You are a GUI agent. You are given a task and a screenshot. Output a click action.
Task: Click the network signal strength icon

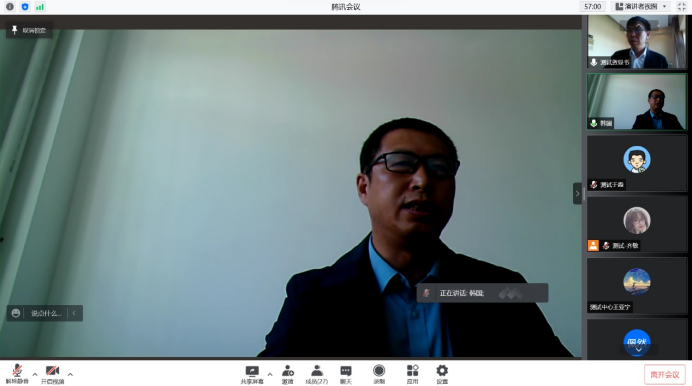click(x=40, y=7)
